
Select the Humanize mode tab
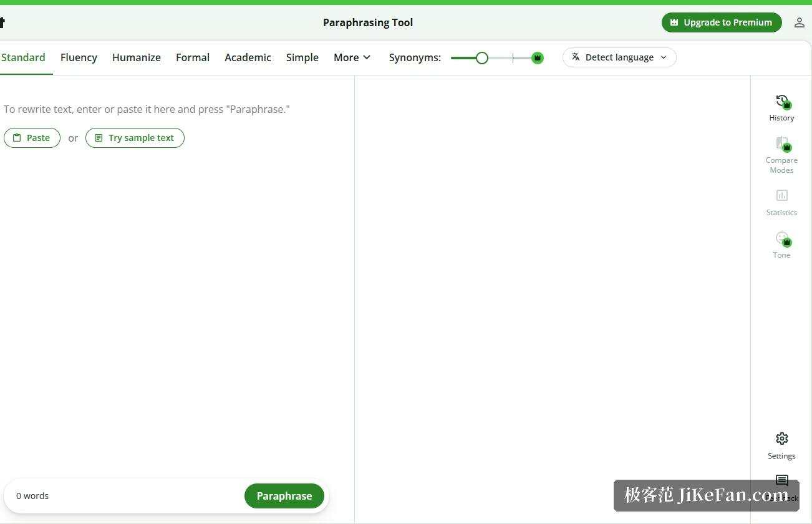tap(137, 57)
